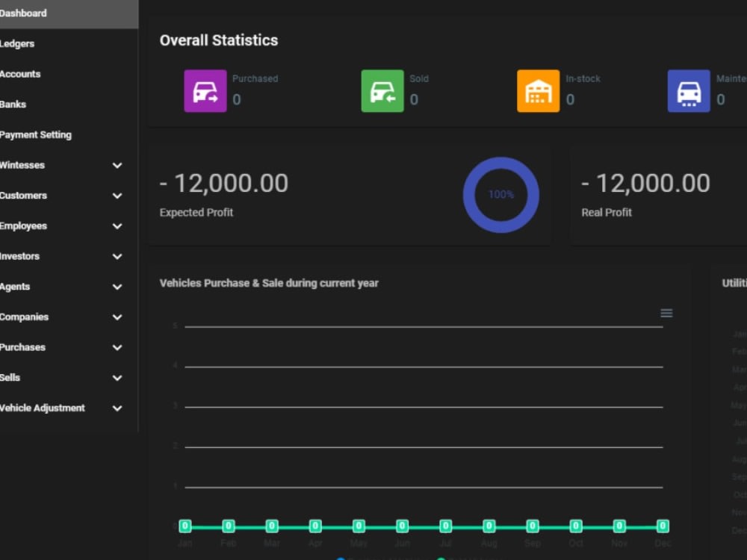Click the Jul data point marker
Screen dimensions: 747x560
[445, 526]
